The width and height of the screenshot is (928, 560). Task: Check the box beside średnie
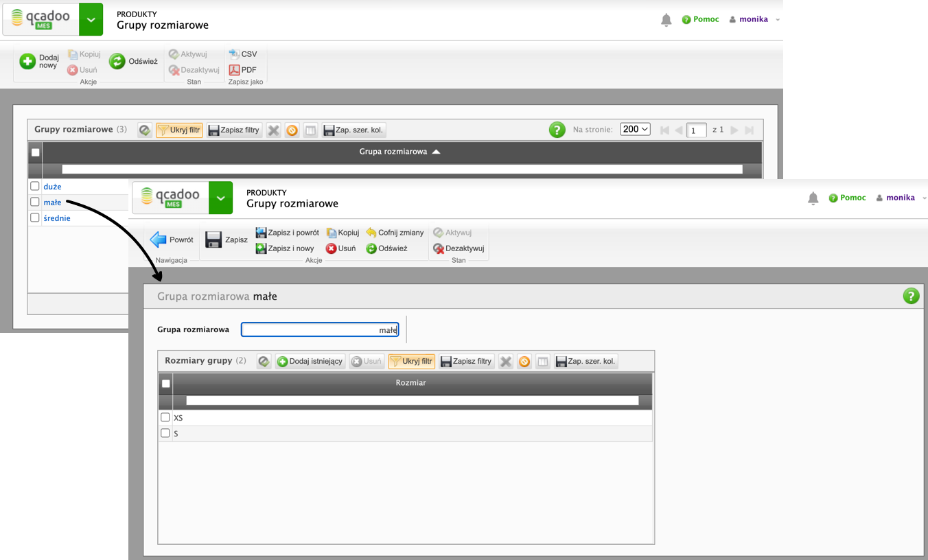coord(35,218)
